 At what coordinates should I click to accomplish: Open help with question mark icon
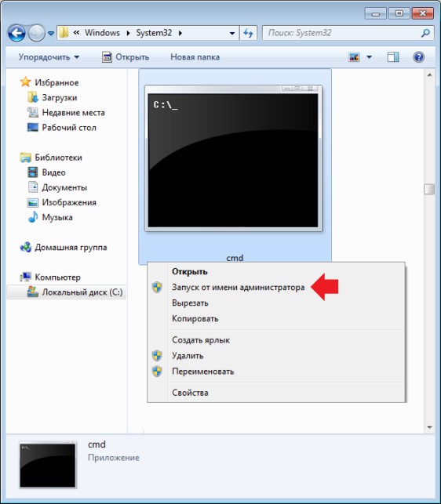click(418, 57)
